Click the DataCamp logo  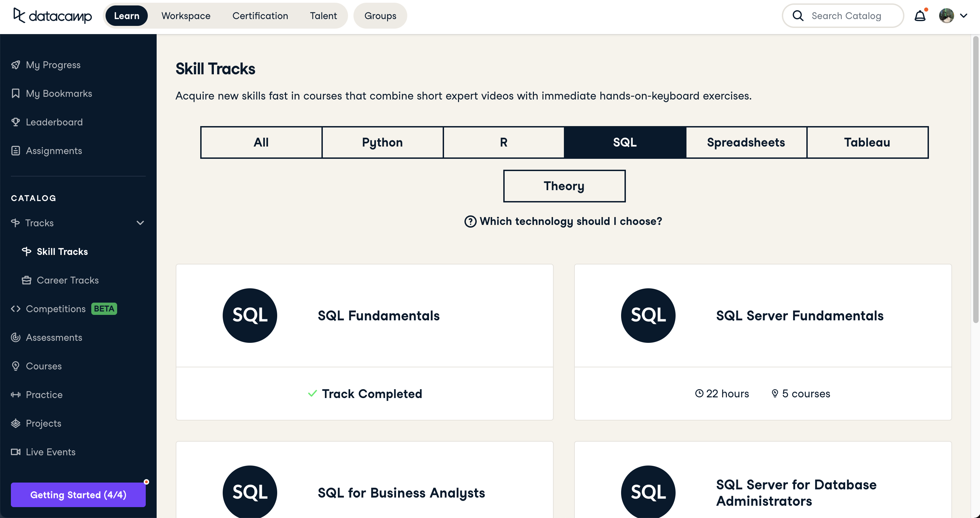tap(52, 16)
